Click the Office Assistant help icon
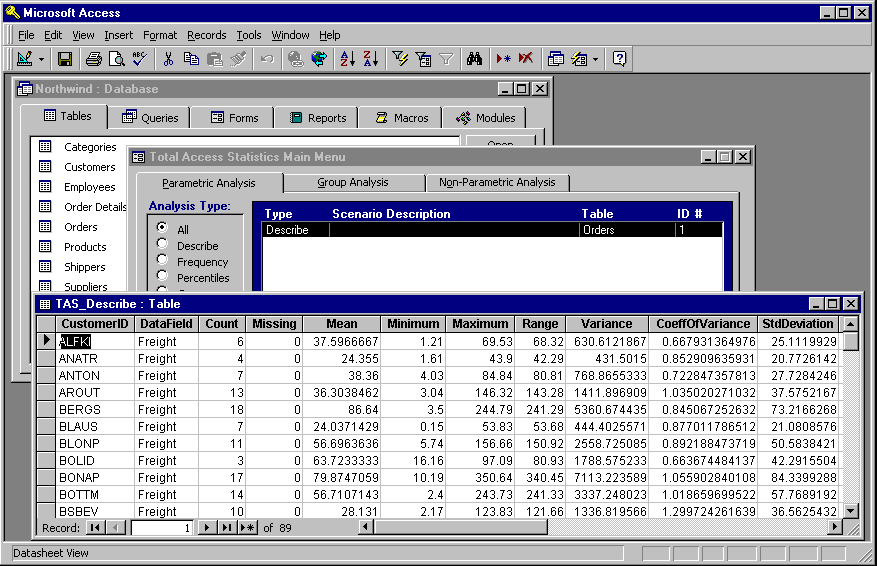This screenshot has width=877, height=566. [x=619, y=59]
